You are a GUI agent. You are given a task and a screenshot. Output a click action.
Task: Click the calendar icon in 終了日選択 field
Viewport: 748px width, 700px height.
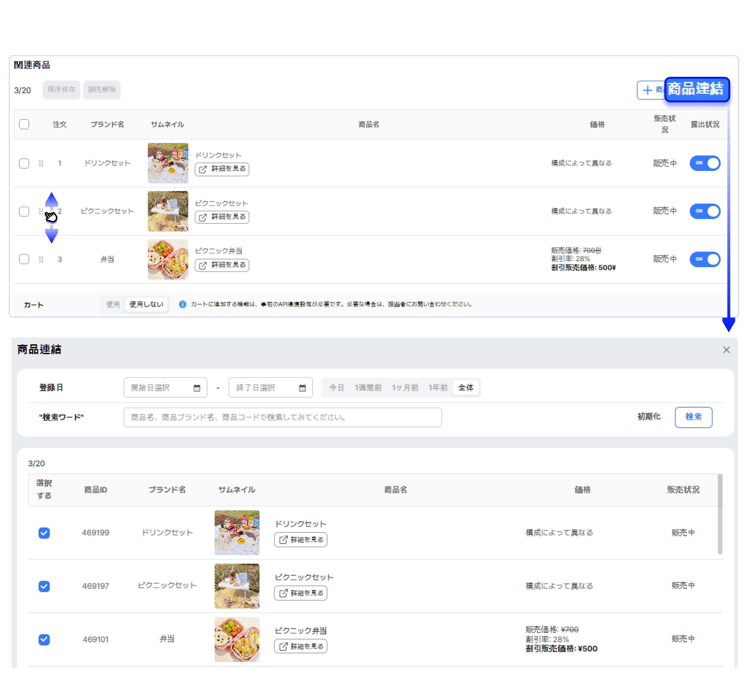(302, 388)
